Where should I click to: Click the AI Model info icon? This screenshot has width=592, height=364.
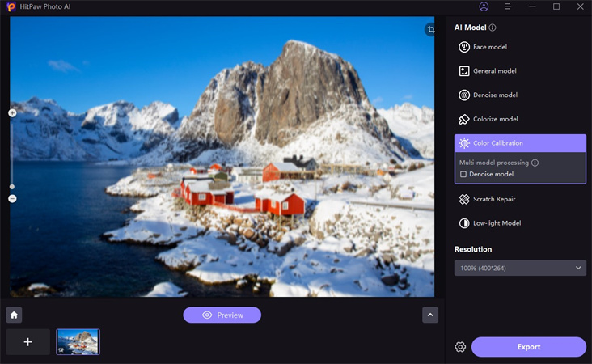[x=493, y=28]
